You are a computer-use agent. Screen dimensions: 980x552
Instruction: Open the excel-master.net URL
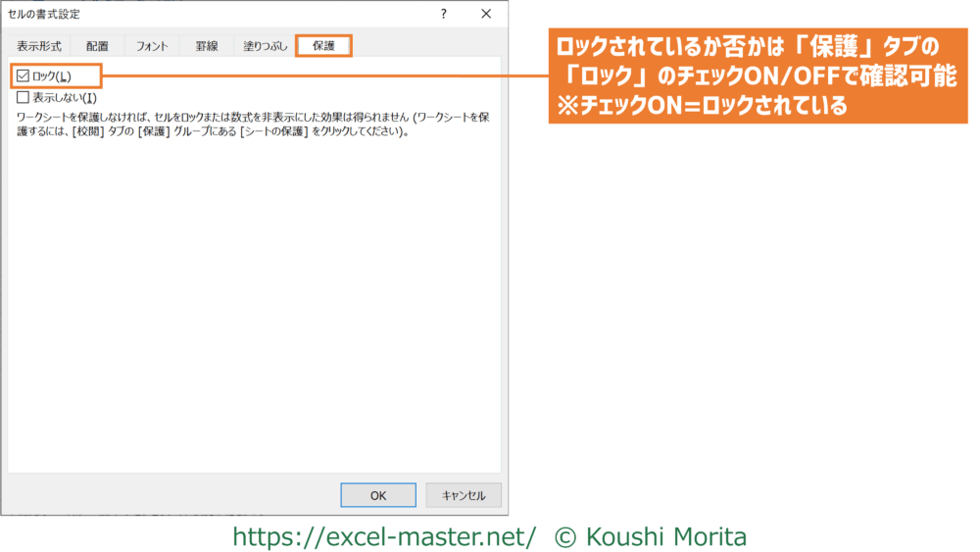pyautogui.click(x=384, y=536)
